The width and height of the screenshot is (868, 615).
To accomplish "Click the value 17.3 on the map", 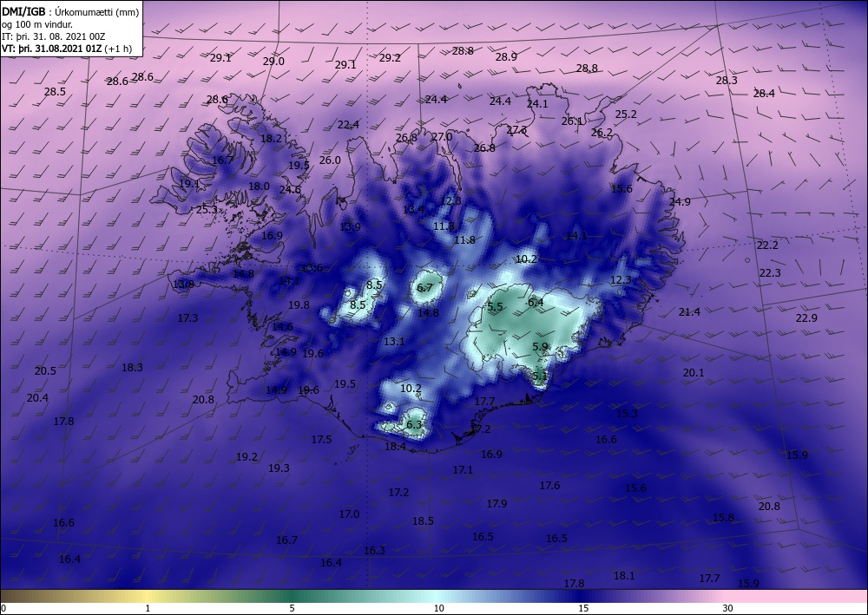I will pyautogui.click(x=187, y=318).
